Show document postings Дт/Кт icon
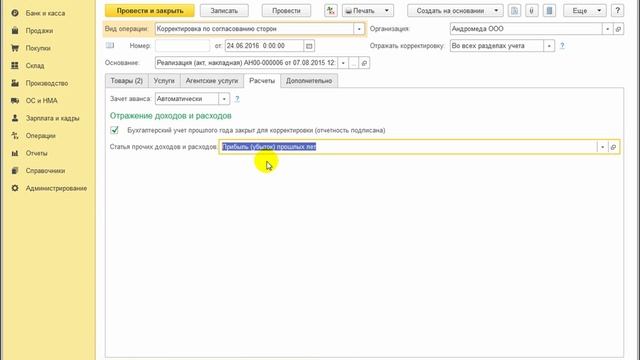 click(331, 11)
